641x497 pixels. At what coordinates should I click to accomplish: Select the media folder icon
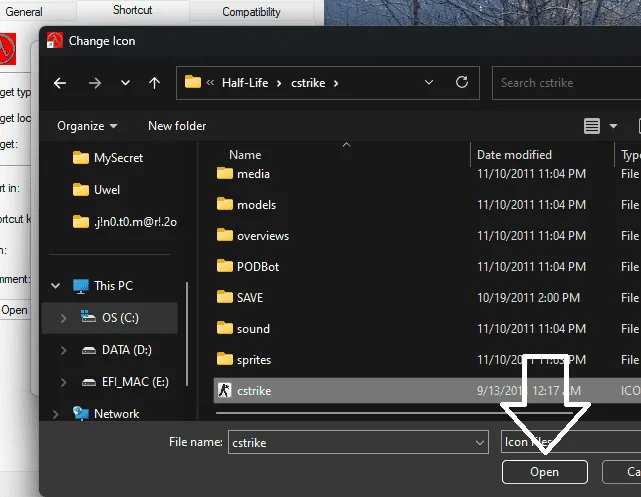pos(224,173)
